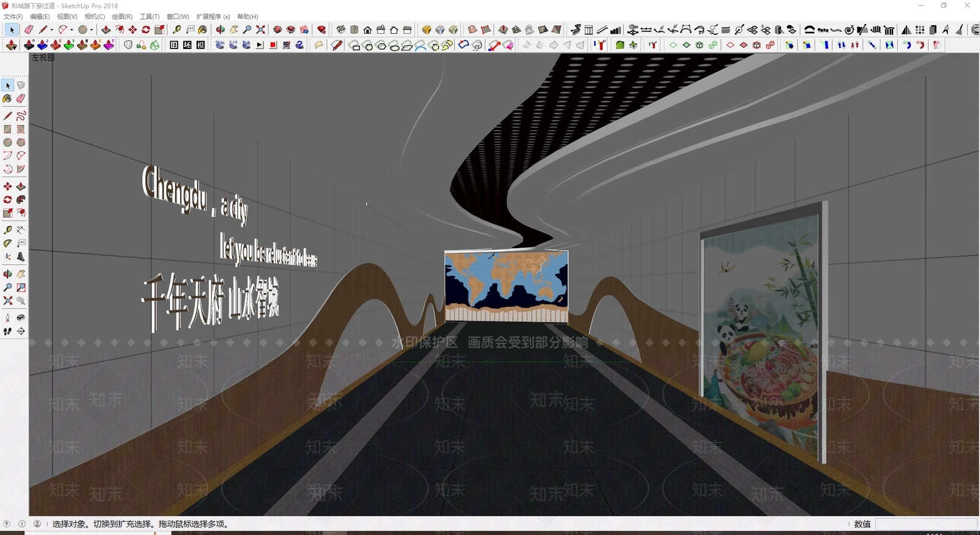Open the 绘图(R) menu
The image size is (980, 535).
coord(123,17)
